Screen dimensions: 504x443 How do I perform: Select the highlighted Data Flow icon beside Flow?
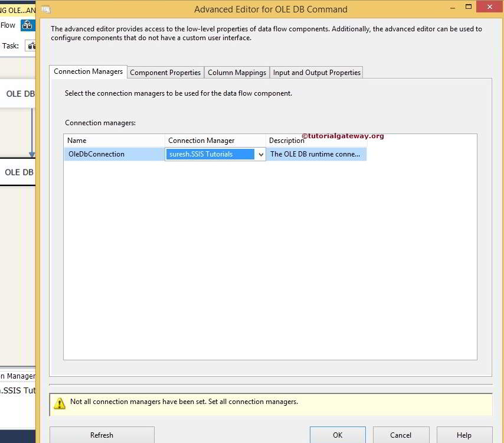27,25
